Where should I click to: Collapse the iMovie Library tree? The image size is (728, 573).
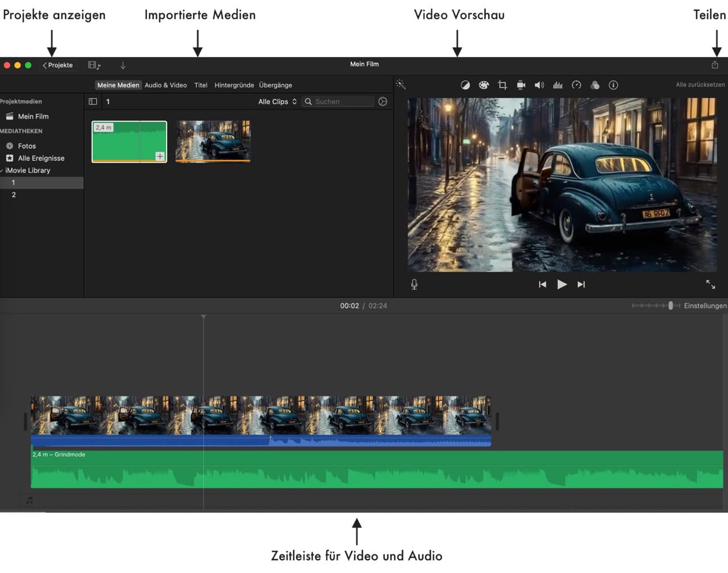2,170
